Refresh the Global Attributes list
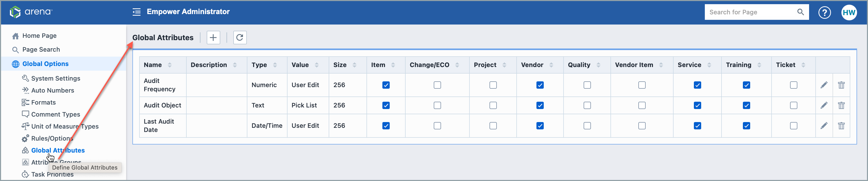Screen dimensions: 868x181 [240, 37]
